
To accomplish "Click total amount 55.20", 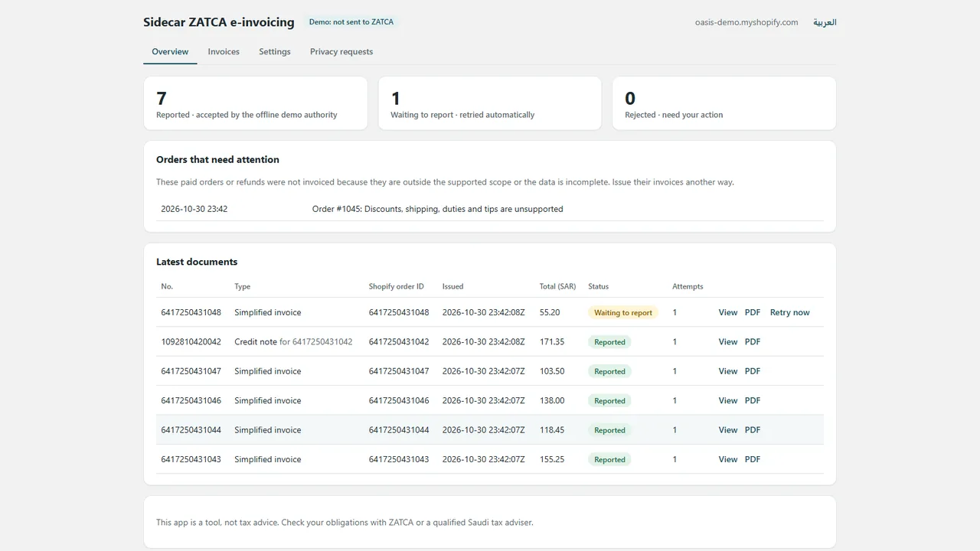I will point(550,312).
